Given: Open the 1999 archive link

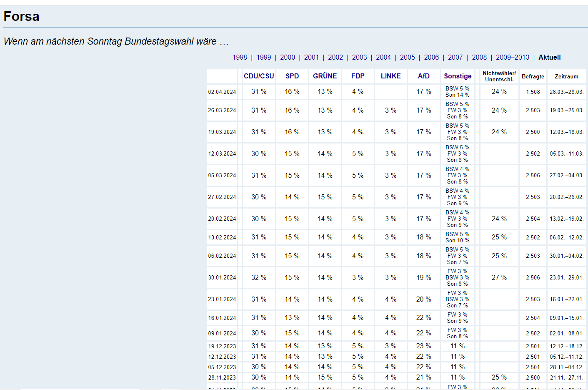Looking at the screenshot, I should [263, 57].
